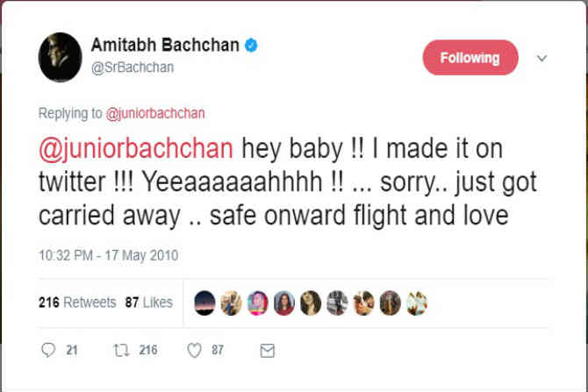588x392 pixels.
Task: Retweet using the retweet arrows icon
Action: tap(119, 350)
